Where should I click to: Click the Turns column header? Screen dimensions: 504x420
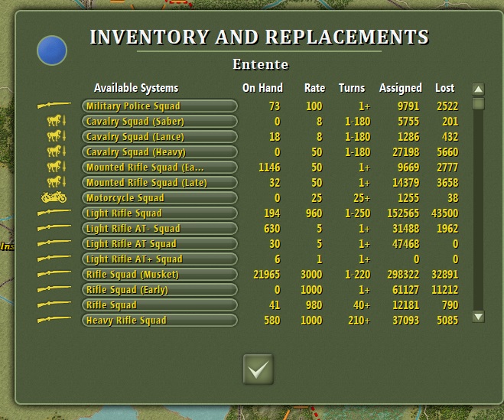pyautogui.click(x=352, y=88)
